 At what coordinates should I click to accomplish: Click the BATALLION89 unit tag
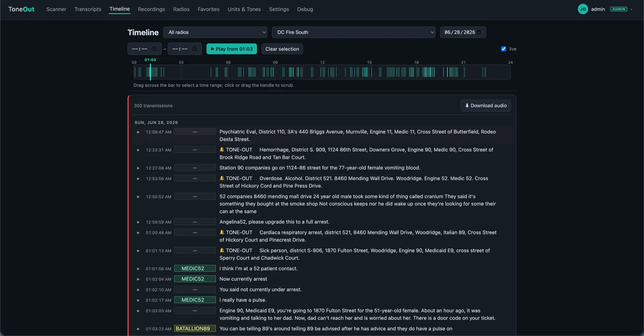point(195,329)
